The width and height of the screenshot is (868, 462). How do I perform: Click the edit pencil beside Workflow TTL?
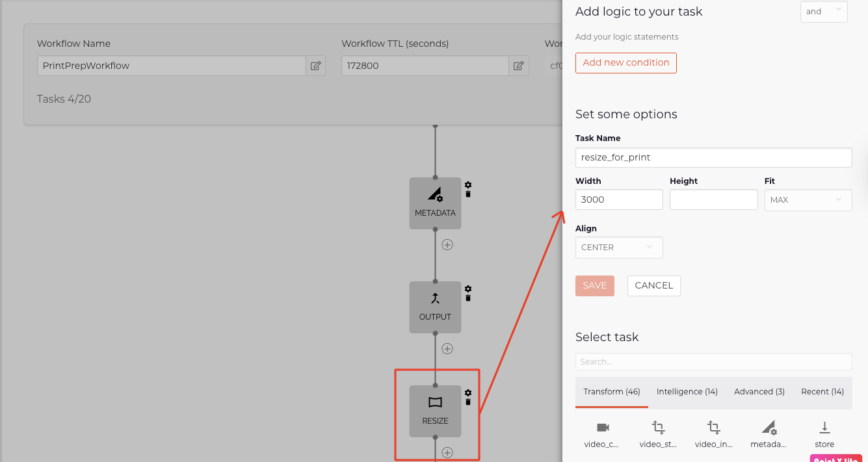pos(518,66)
